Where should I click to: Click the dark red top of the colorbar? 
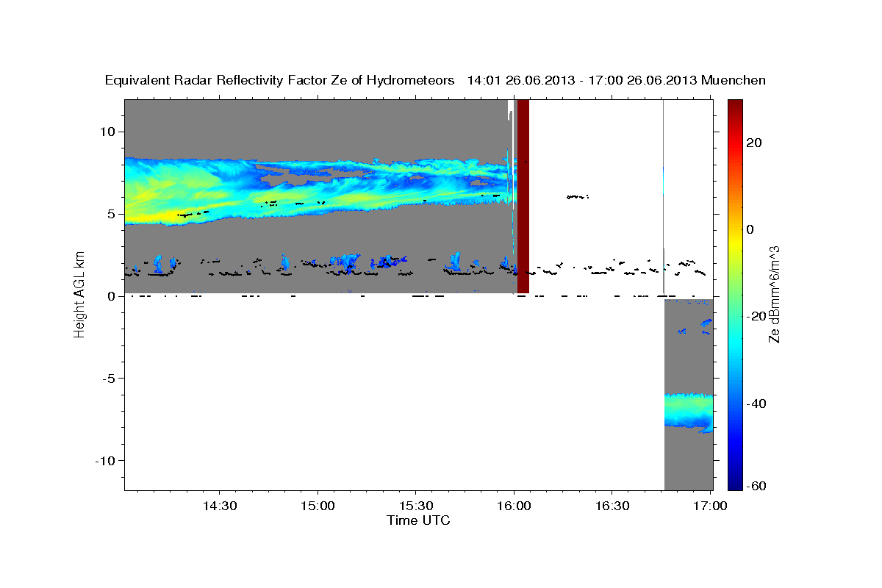[x=735, y=109]
